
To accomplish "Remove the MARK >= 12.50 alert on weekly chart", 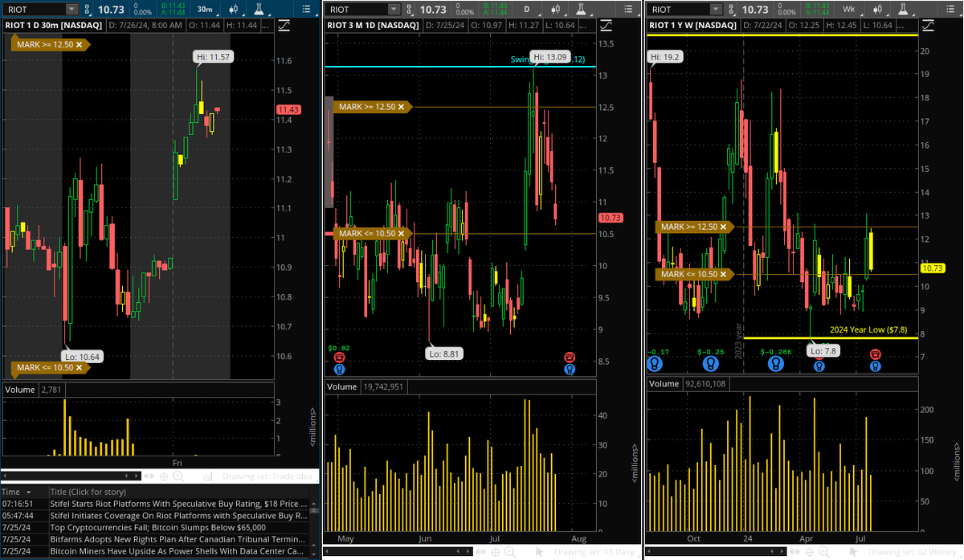I will click(723, 227).
